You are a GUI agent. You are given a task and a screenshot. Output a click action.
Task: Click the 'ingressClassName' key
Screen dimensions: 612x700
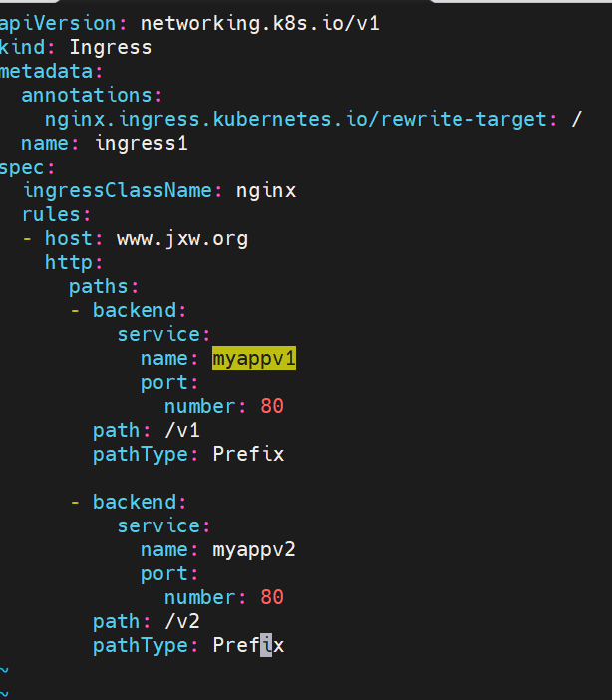click(118, 190)
